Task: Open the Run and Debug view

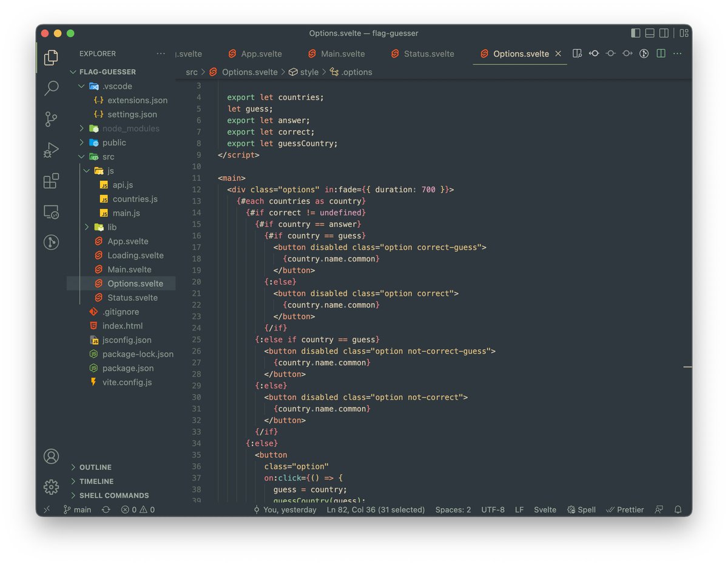Action: (x=52, y=150)
